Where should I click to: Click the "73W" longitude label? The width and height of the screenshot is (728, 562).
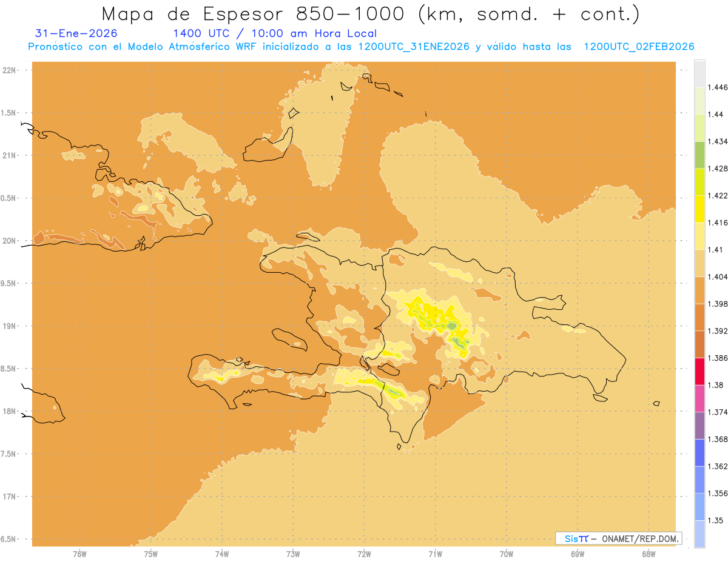(x=293, y=554)
